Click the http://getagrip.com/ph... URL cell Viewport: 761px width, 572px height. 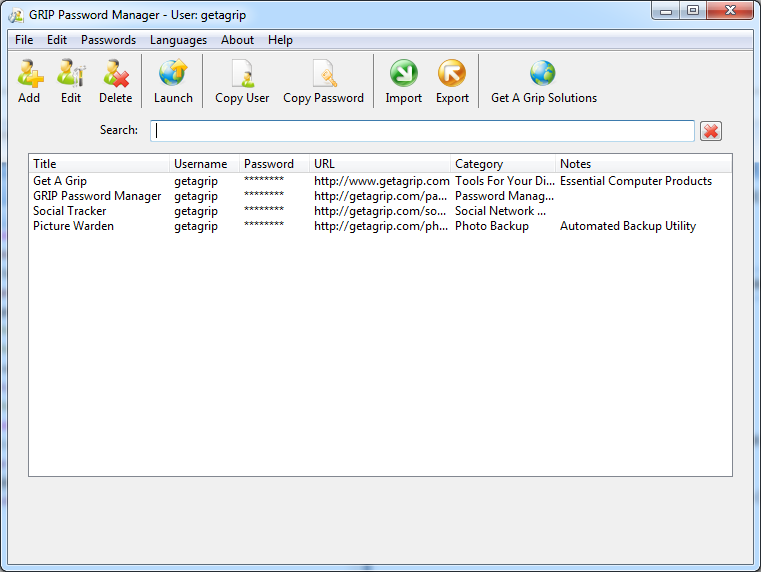[x=381, y=226]
